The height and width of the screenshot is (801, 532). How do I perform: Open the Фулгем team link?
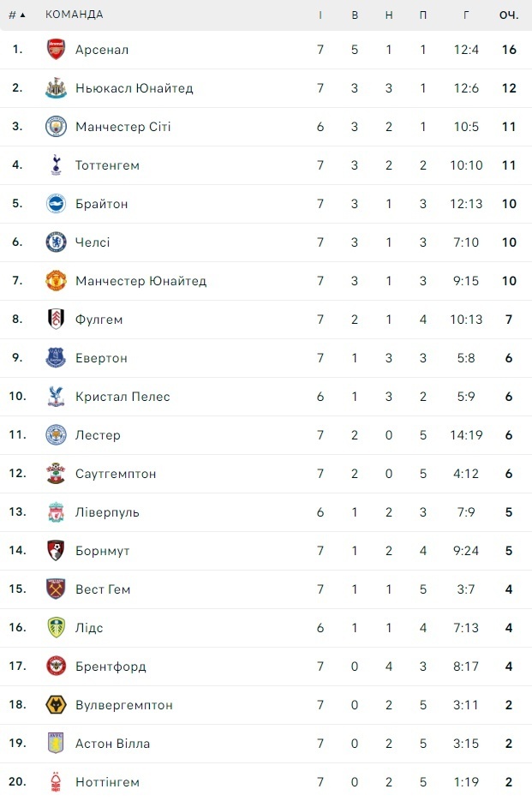tap(99, 320)
